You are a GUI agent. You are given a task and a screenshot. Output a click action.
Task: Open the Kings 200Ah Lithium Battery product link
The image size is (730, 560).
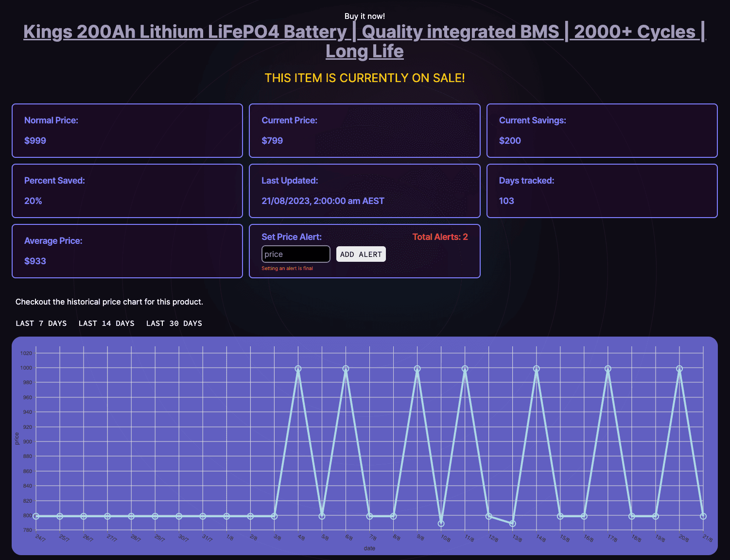(364, 41)
